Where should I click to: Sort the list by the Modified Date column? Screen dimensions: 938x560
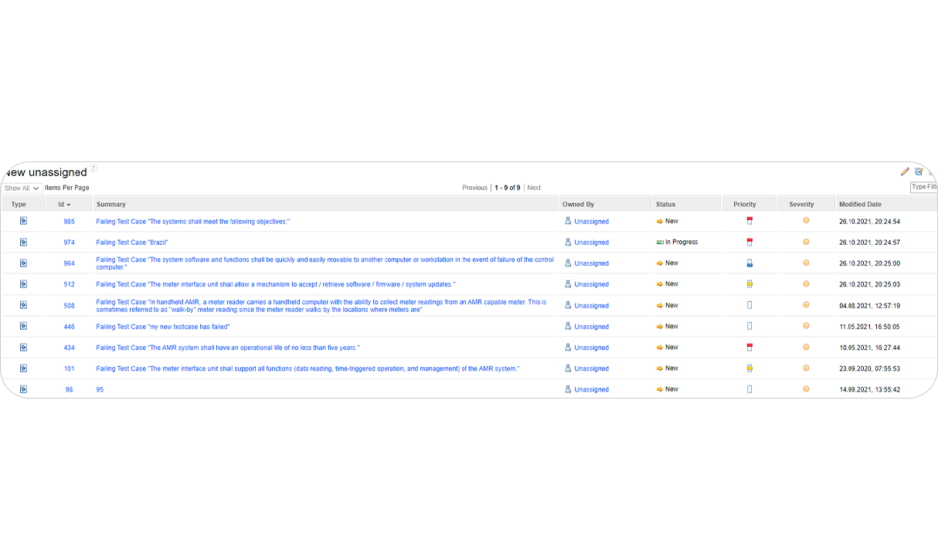pyautogui.click(x=861, y=203)
